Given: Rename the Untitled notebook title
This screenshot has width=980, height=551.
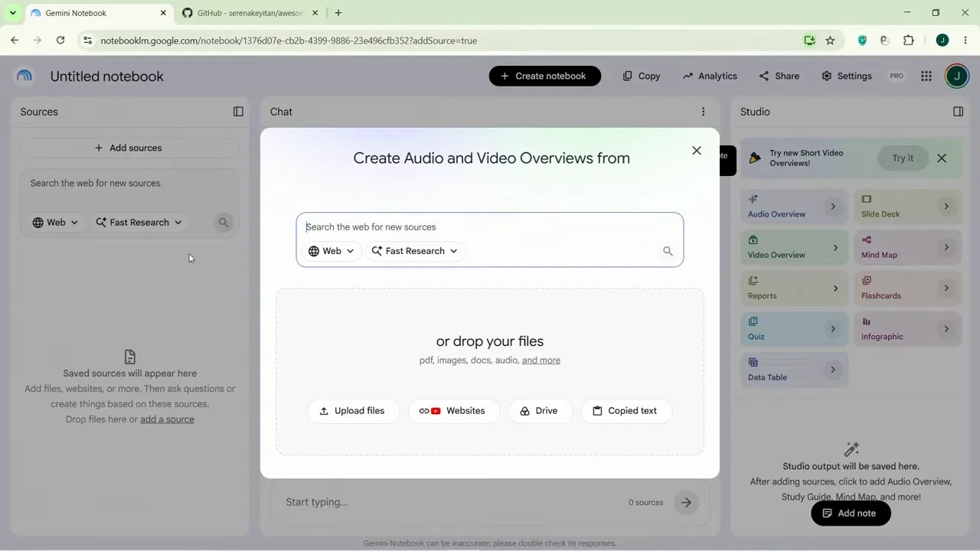Looking at the screenshot, I should [107, 77].
